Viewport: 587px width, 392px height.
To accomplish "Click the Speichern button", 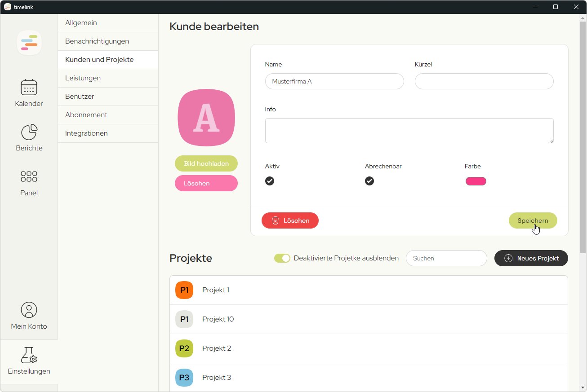I will click(533, 220).
